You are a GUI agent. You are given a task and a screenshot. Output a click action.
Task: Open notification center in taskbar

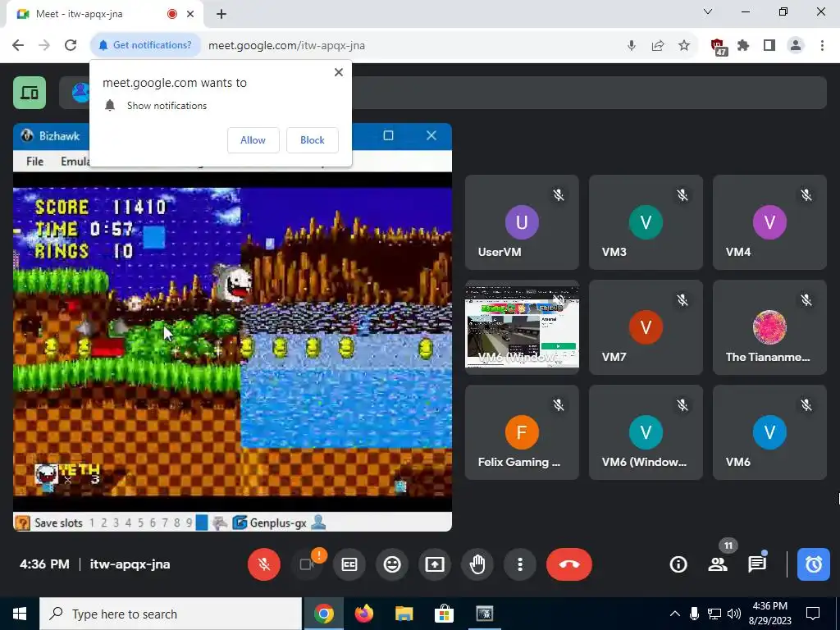click(813, 614)
